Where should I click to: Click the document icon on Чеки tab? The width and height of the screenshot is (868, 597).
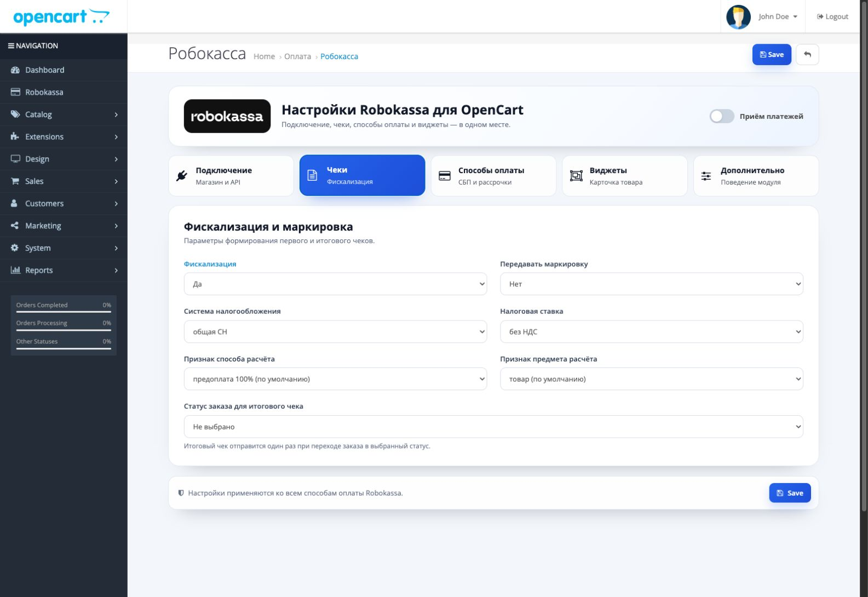click(x=312, y=175)
